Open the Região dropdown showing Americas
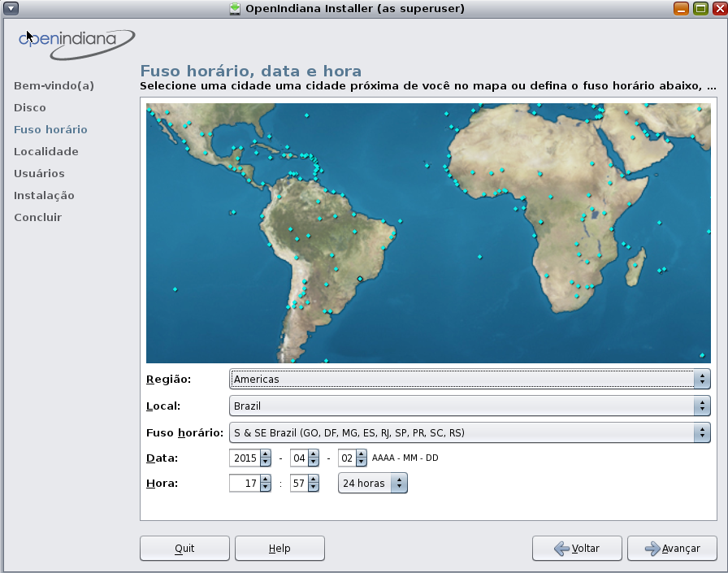The width and height of the screenshot is (728, 573). (x=470, y=379)
